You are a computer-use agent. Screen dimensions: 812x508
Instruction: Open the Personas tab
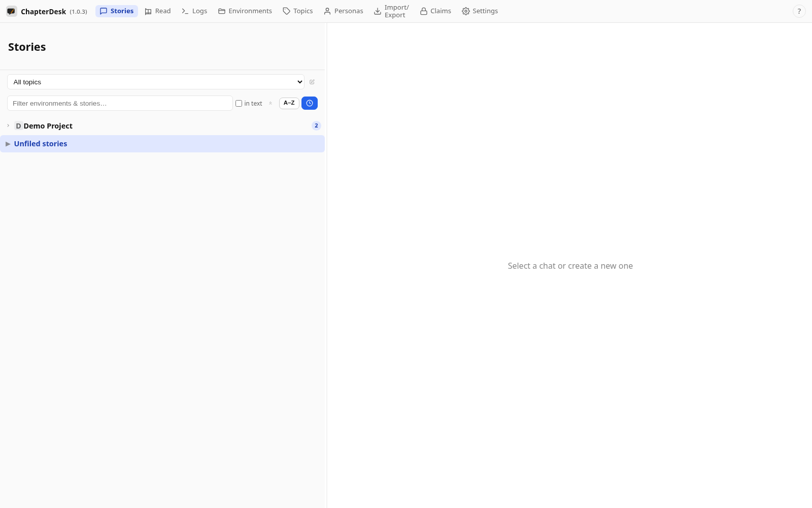pos(344,11)
